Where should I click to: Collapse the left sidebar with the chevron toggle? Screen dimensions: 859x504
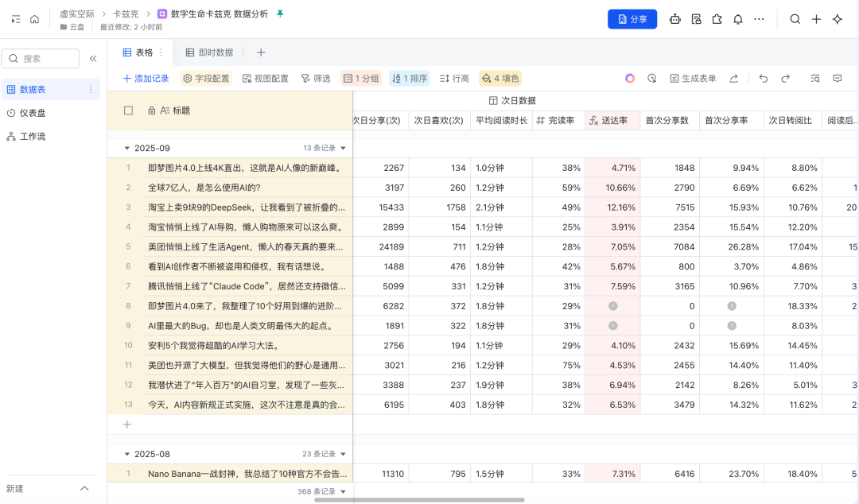point(93,57)
